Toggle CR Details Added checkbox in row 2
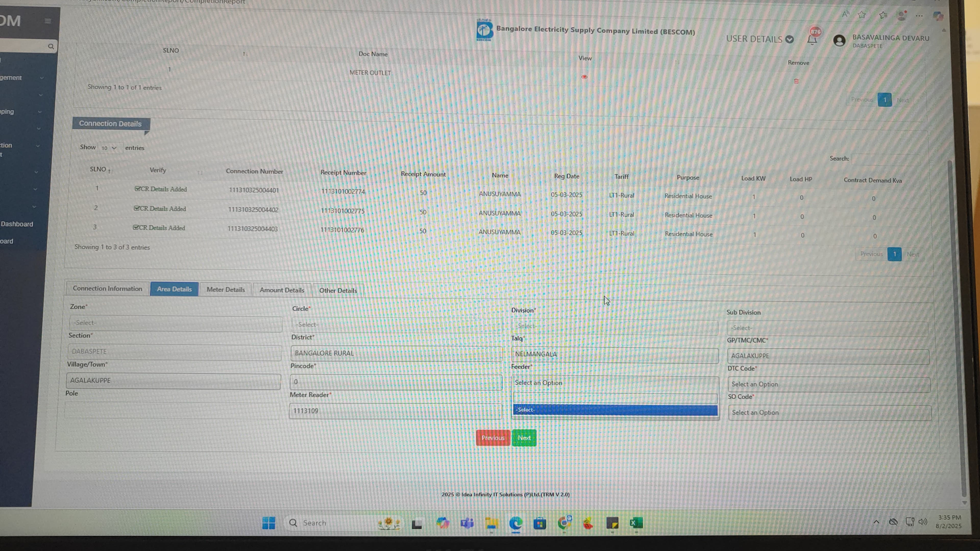 coord(137,208)
